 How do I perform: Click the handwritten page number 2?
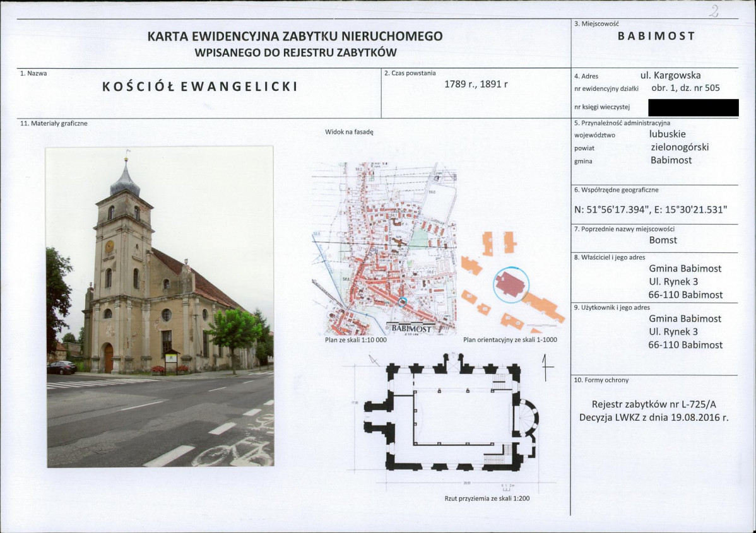click(714, 11)
